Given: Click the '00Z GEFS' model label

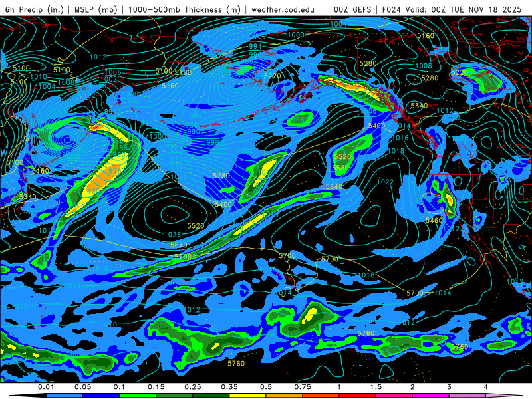Looking at the screenshot, I should click(352, 9).
